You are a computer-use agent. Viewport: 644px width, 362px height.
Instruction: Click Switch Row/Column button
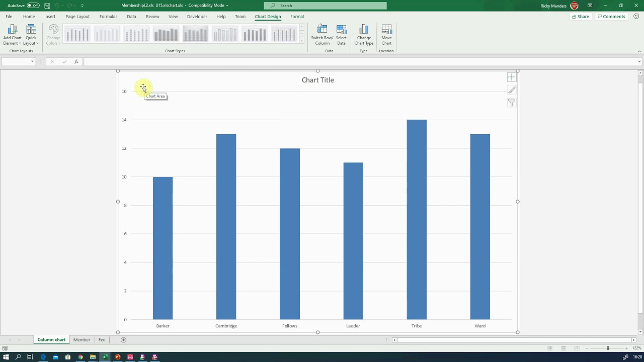(322, 35)
